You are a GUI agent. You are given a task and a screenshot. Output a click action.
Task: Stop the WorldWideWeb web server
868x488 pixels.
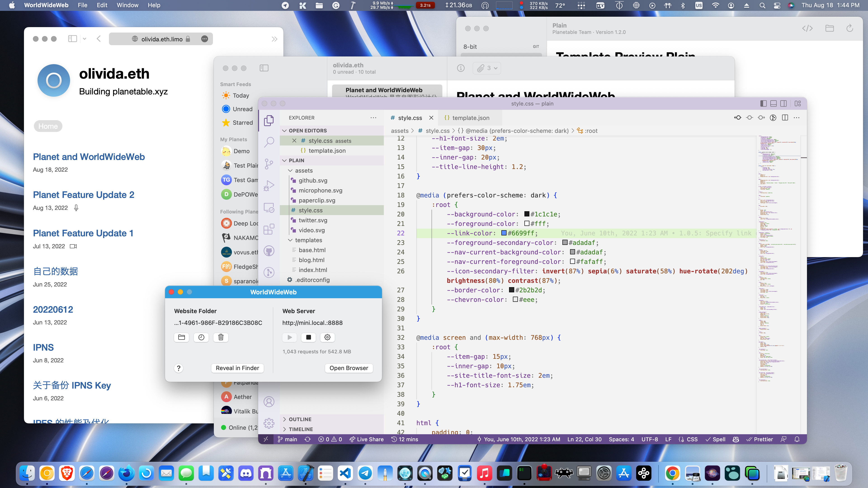308,337
